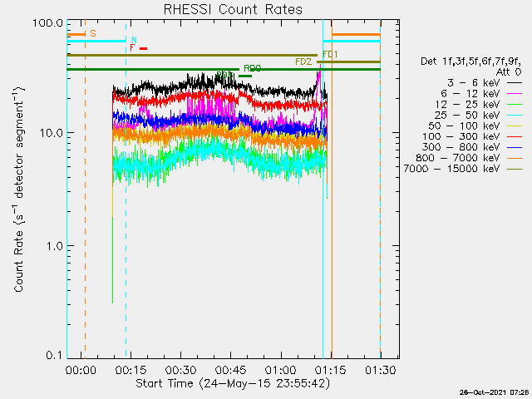Click the solid cyan vertical line before 01:15

[x=323, y=189]
